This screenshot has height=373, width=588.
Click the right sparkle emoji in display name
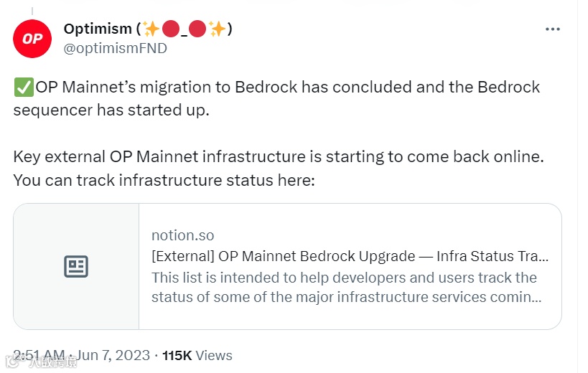218,29
